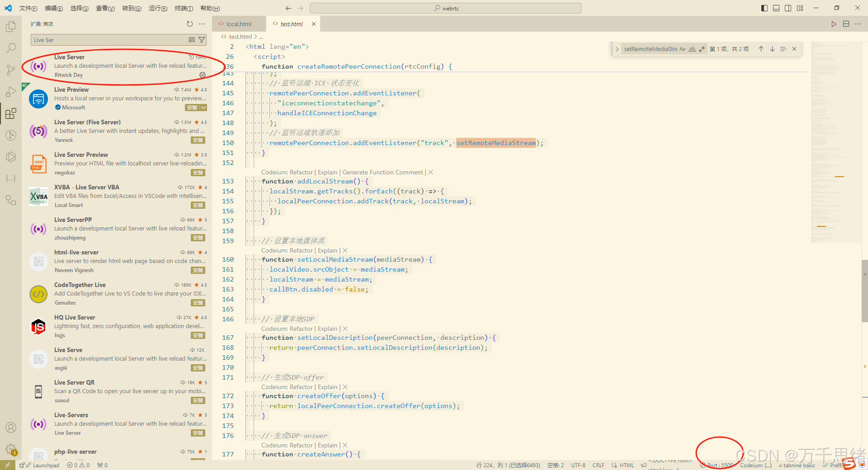868x470 pixels.
Task: Open the extension search filter funnel
Action: pyautogui.click(x=202, y=40)
